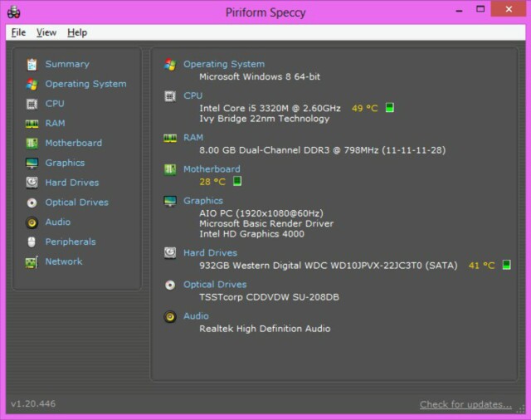The height and width of the screenshot is (420, 531).
Task: Click the Audio speaker icon in sidebar
Action: pos(32,222)
